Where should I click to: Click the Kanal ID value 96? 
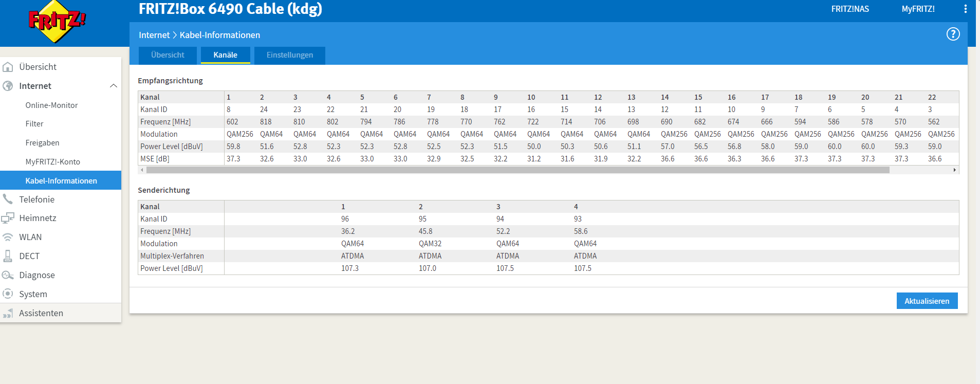pyautogui.click(x=345, y=219)
